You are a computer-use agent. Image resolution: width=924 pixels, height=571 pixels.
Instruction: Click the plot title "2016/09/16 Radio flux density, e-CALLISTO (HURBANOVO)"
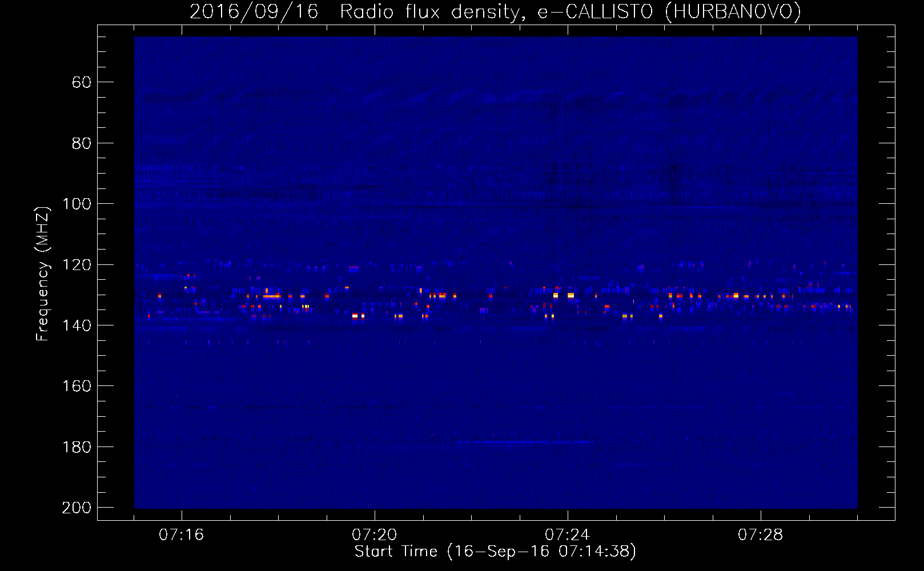495,11
